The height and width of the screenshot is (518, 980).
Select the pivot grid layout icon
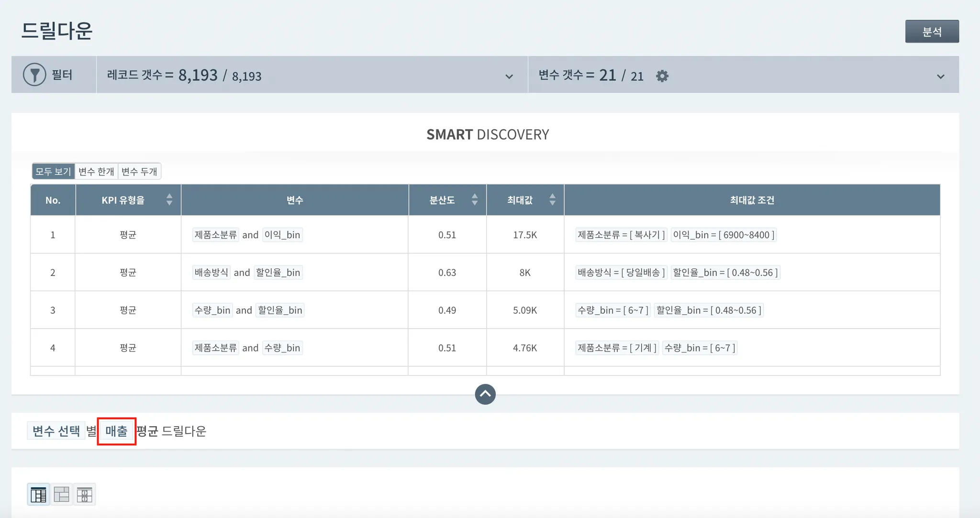[x=84, y=494]
